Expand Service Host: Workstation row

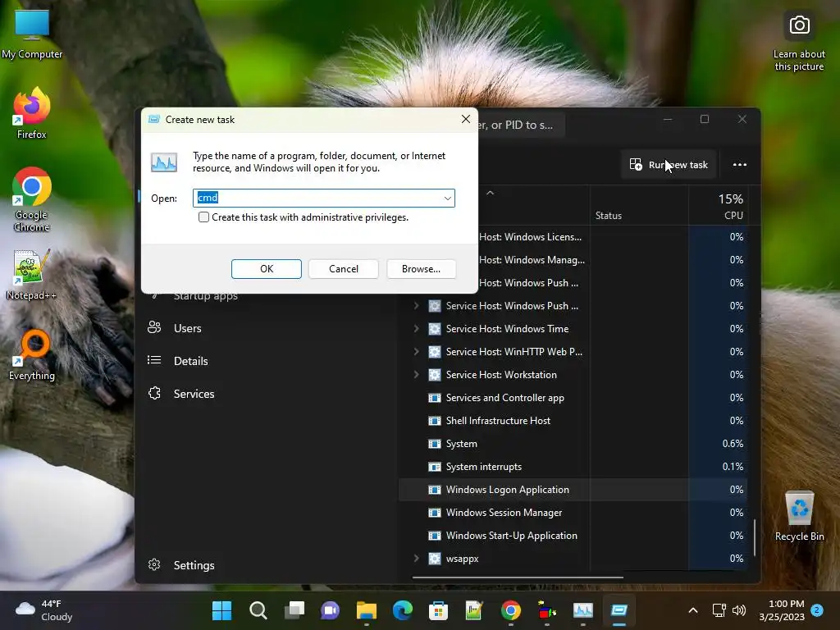(x=416, y=374)
